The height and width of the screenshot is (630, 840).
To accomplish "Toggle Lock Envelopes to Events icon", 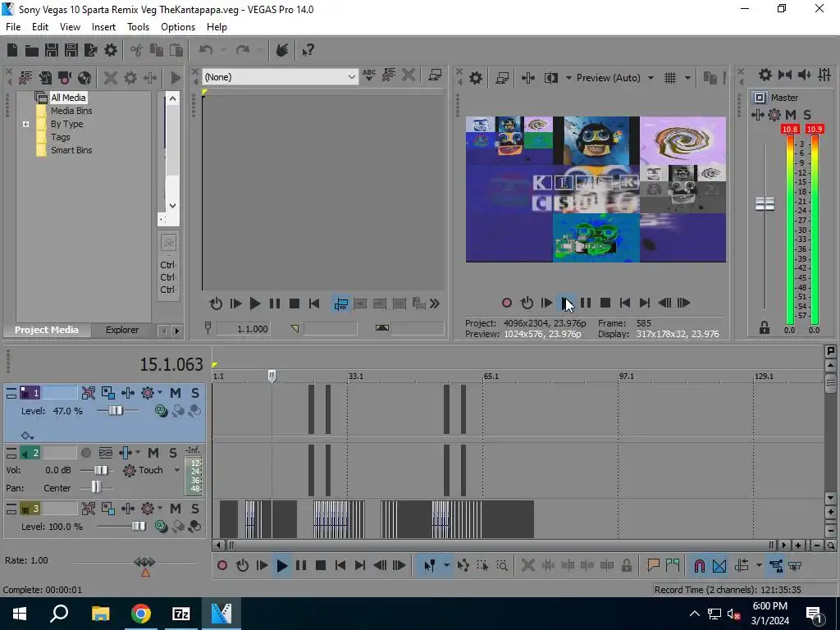I will click(776, 566).
